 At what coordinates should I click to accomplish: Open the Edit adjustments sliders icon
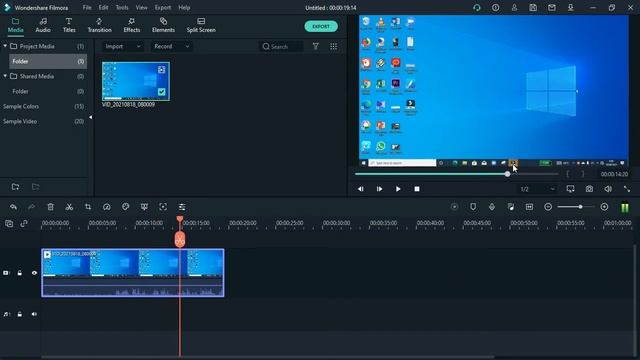[182, 207]
